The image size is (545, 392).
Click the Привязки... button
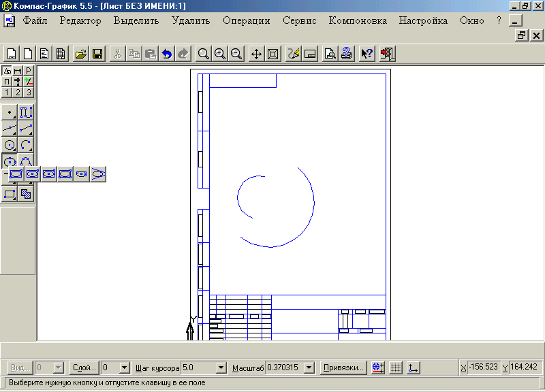click(x=343, y=367)
